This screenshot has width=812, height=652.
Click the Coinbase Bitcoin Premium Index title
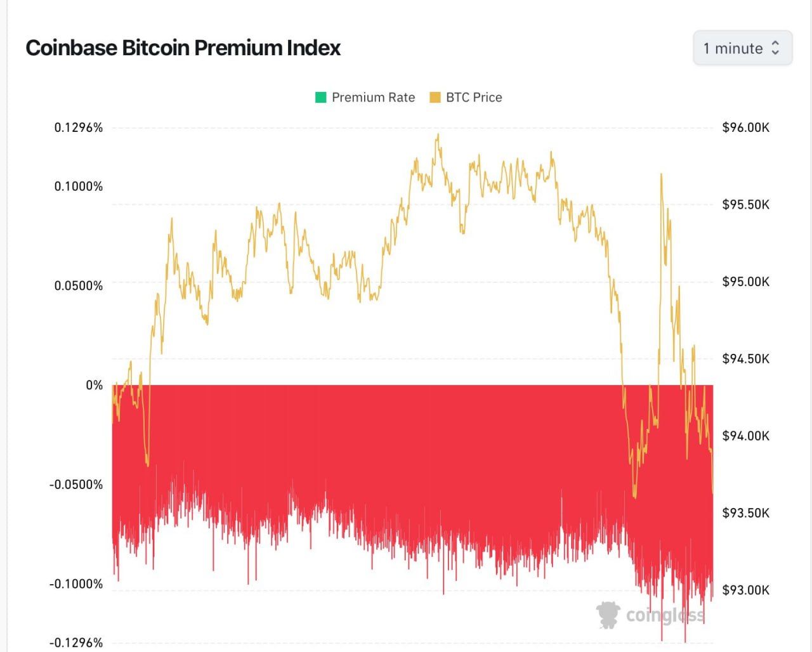[x=183, y=47]
